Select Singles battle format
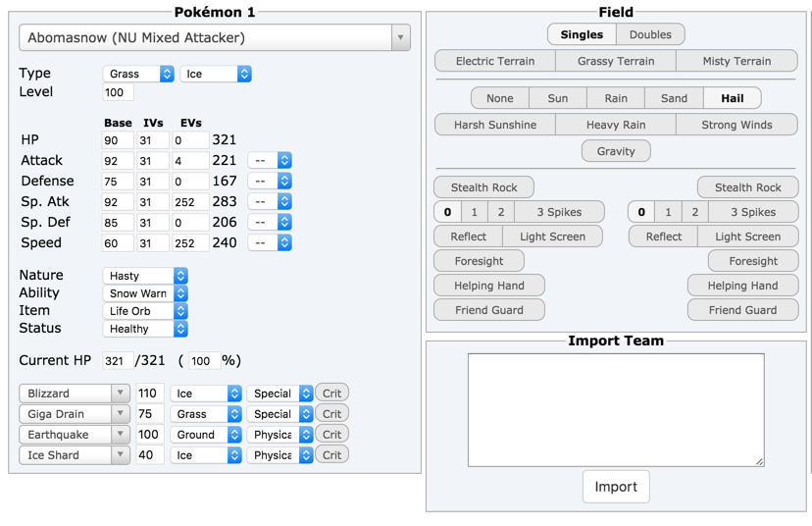 tap(582, 34)
